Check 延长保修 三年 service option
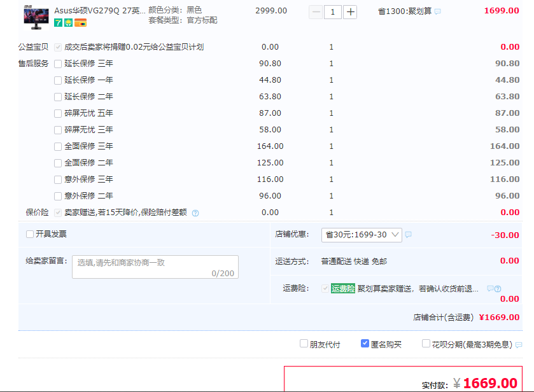This screenshot has width=534, height=392. [58, 64]
